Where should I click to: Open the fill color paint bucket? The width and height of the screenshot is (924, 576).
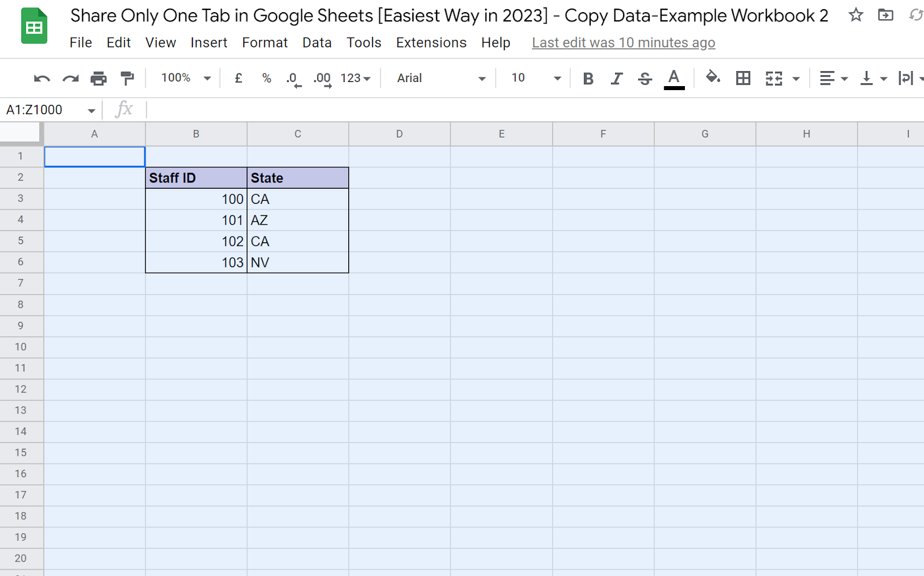pyautogui.click(x=713, y=77)
